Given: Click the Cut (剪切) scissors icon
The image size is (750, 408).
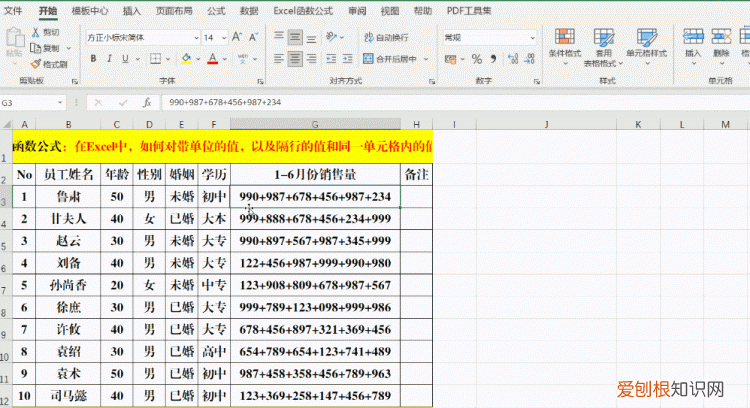Looking at the screenshot, I should pyautogui.click(x=37, y=32).
